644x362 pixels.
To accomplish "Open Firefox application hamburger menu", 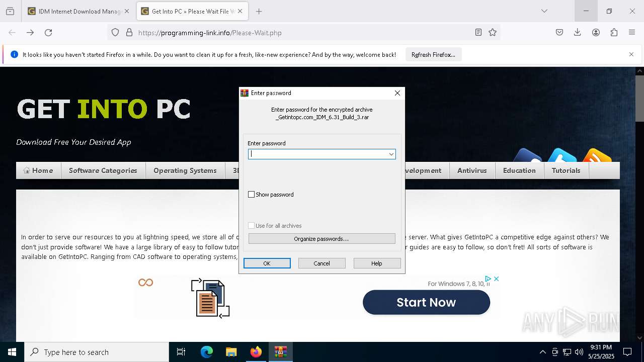I will pos(632,33).
